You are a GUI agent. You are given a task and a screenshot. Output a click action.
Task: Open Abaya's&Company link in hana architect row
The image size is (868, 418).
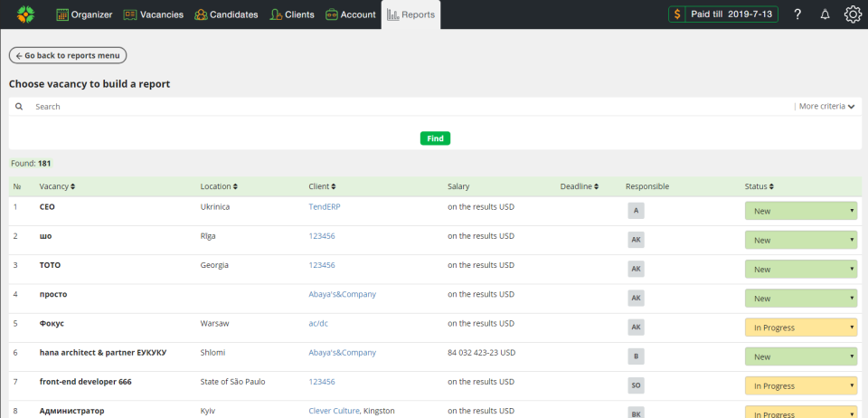coord(342,353)
